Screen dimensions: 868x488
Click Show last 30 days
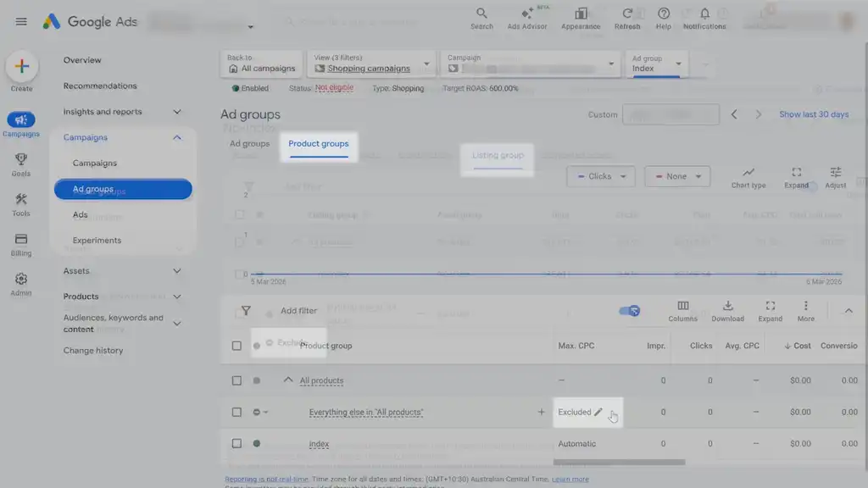click(814, 114)
